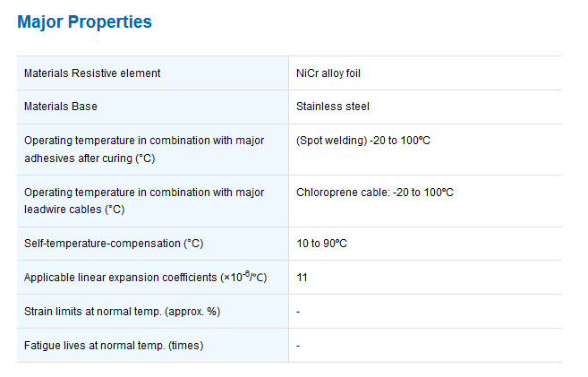
Task: Click the Stainless steel value cell
Action: pyautogui.click(x=425, y=107)
